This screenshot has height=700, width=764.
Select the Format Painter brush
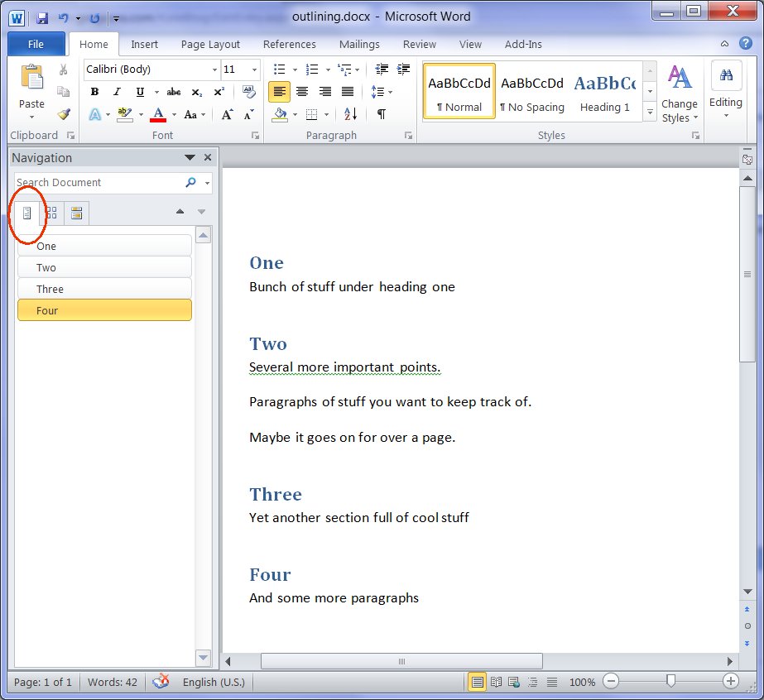pos(64,114)
